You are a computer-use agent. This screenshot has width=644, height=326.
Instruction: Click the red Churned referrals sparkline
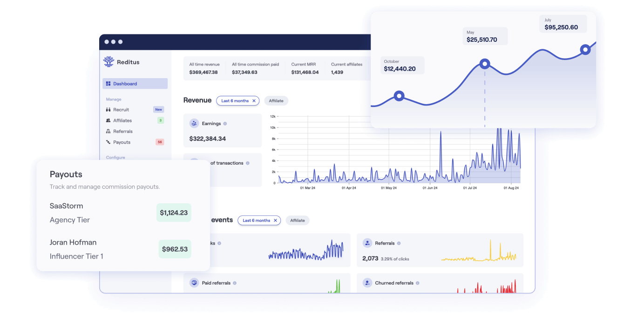[x=486, y=286]
